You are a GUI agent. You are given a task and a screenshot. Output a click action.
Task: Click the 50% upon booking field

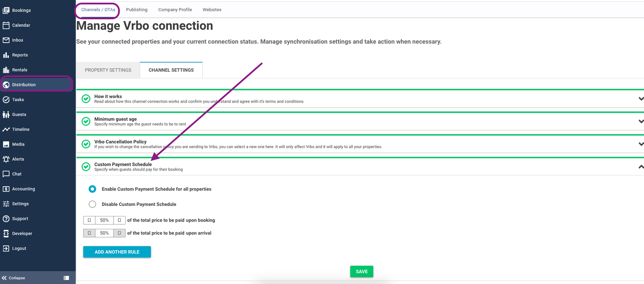tap(104, 220)
